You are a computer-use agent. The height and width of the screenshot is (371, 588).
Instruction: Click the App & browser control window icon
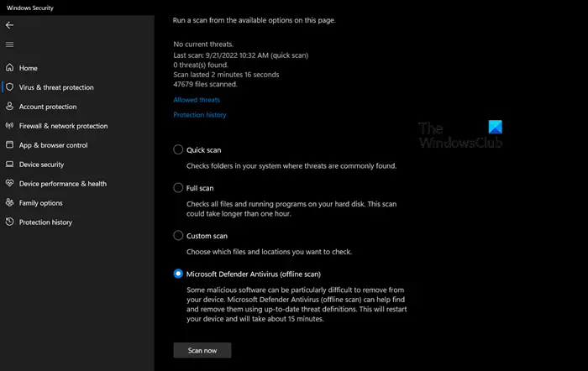(x=10, y=144)
